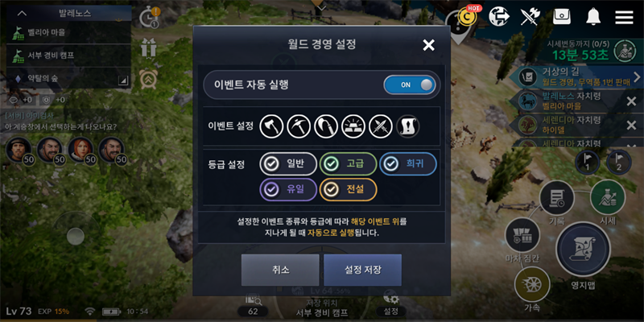The height and width of the screenshot is (322, 644).
Task: Select the scroll event icon
Action: 408,126
